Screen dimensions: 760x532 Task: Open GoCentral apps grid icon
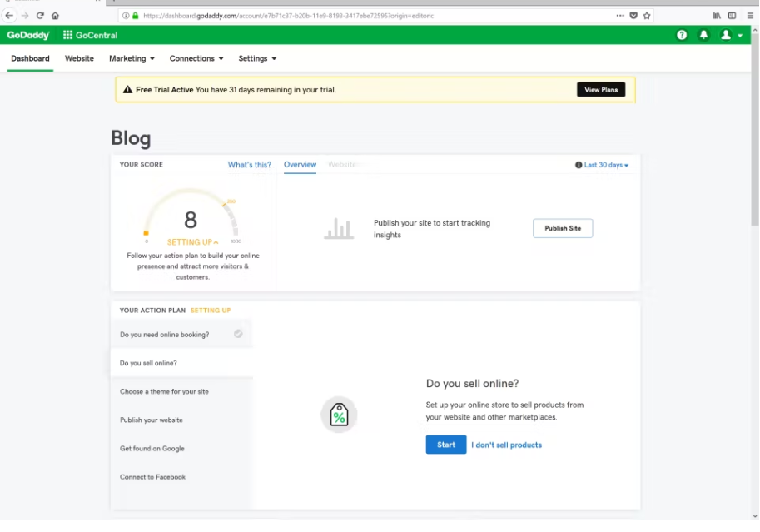coord(68,35)
